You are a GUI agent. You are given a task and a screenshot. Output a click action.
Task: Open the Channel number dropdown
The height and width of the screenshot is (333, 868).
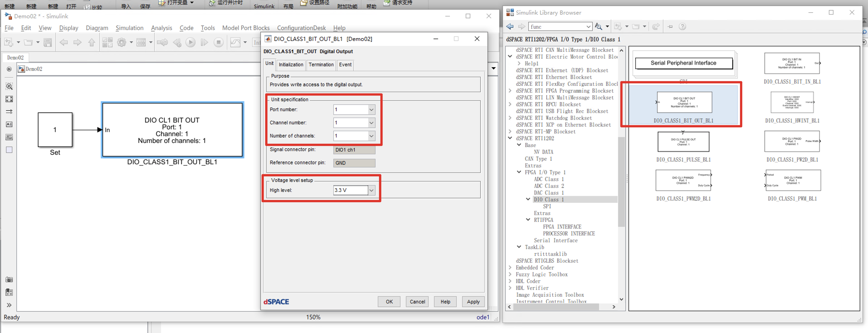coord(371,123)
